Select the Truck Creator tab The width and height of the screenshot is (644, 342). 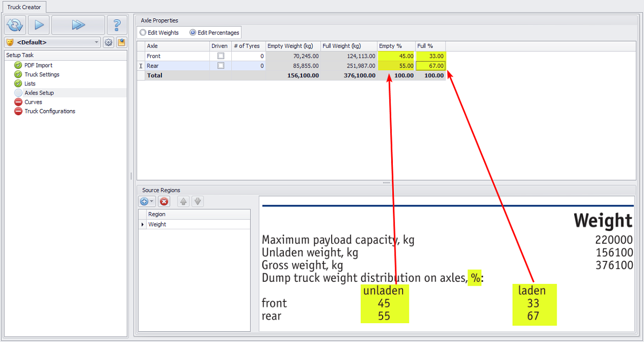pos(24,7)
